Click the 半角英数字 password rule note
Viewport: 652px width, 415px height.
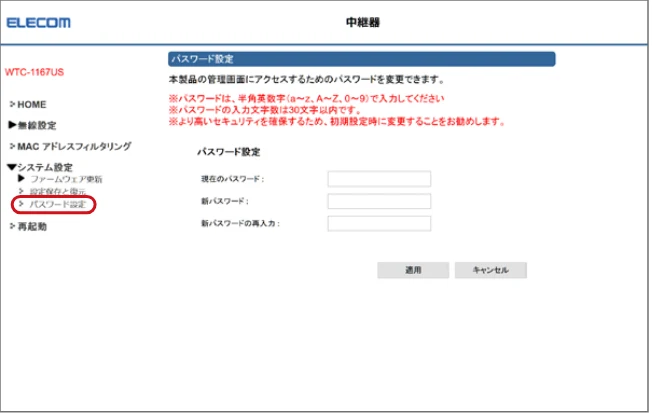[x=308, y=99]
